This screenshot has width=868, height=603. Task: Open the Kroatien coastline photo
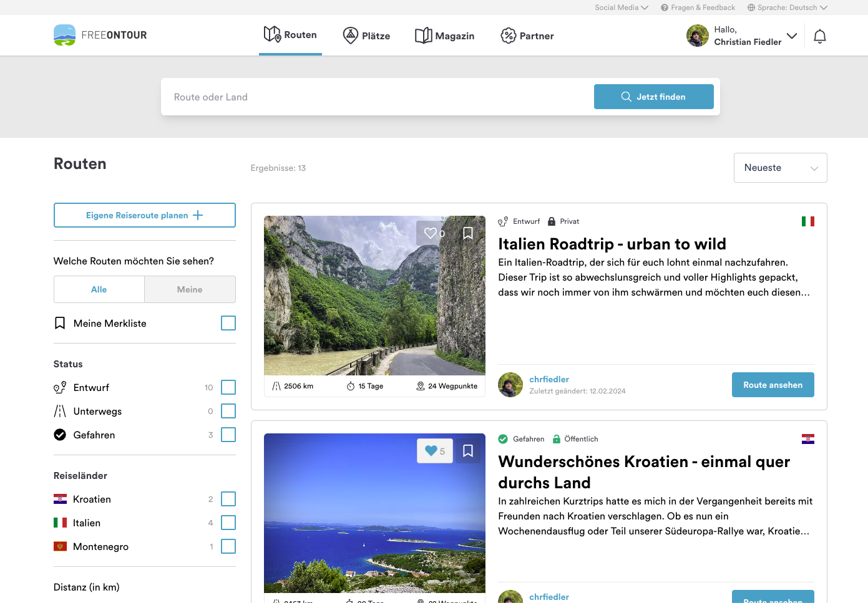coord(374,513)
